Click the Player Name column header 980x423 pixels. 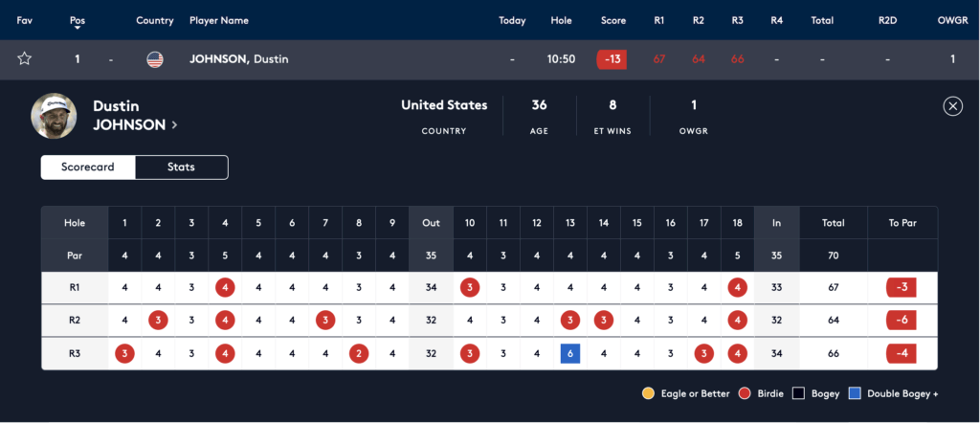[219, 20]
